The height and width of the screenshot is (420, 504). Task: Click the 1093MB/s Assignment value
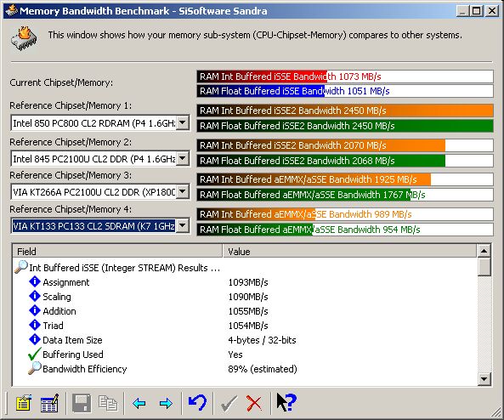[x=248, y=282]
